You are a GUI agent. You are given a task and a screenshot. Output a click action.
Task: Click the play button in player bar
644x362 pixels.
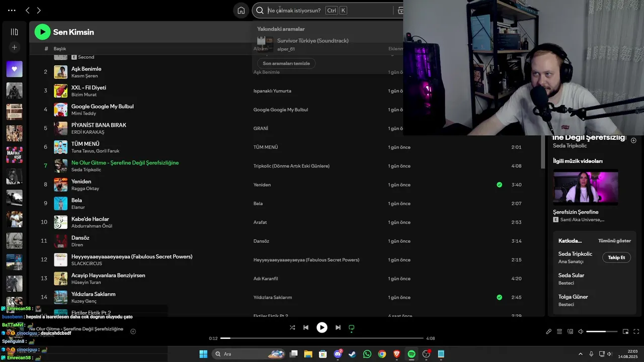point(322,327)
